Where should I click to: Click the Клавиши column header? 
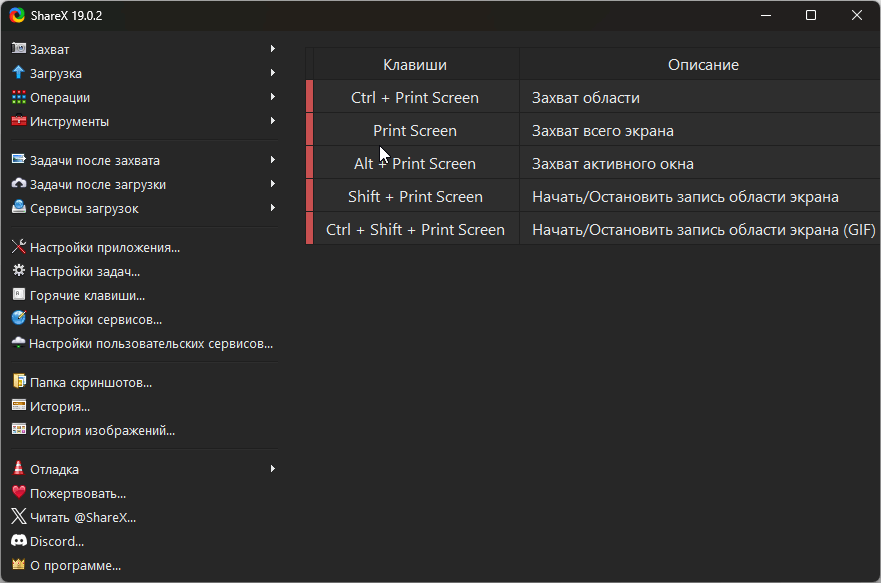(415, 64)
